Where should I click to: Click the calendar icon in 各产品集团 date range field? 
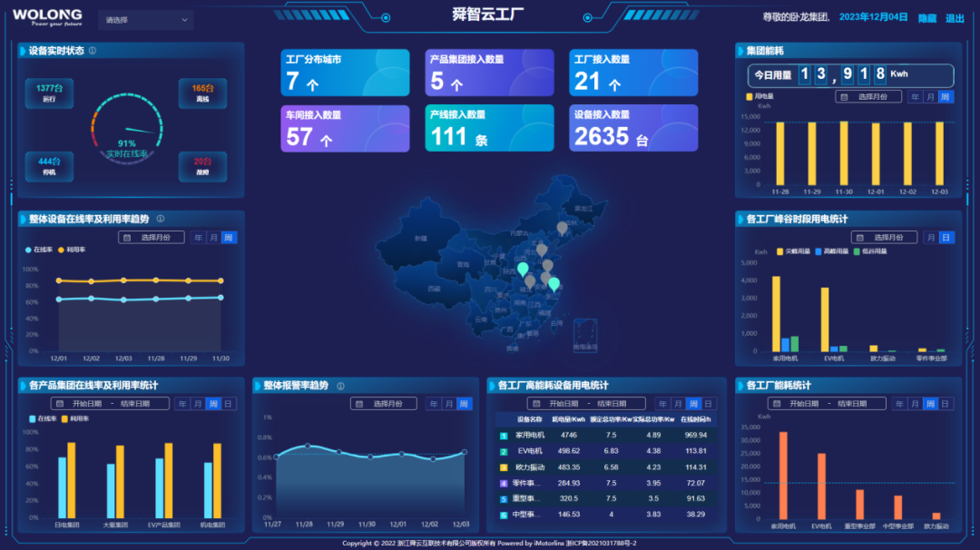59,403
